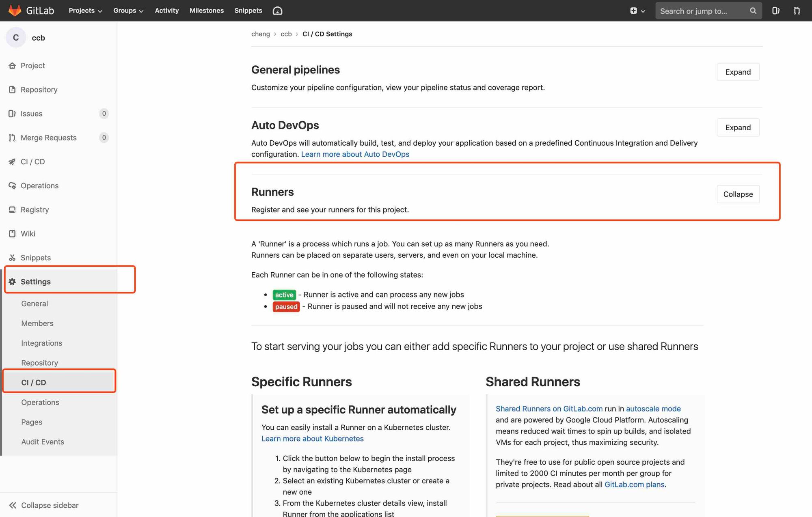Open the Groups dropdown menu

click(128, 11)
